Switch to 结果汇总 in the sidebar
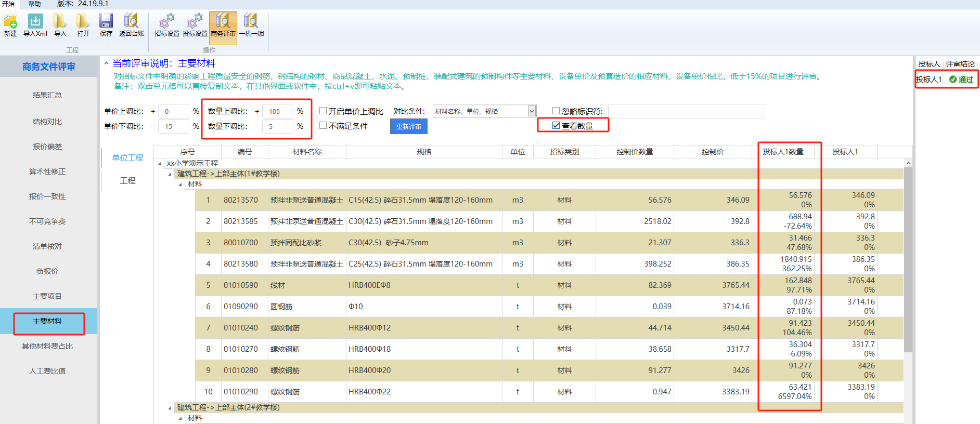 tap(47, 95)
